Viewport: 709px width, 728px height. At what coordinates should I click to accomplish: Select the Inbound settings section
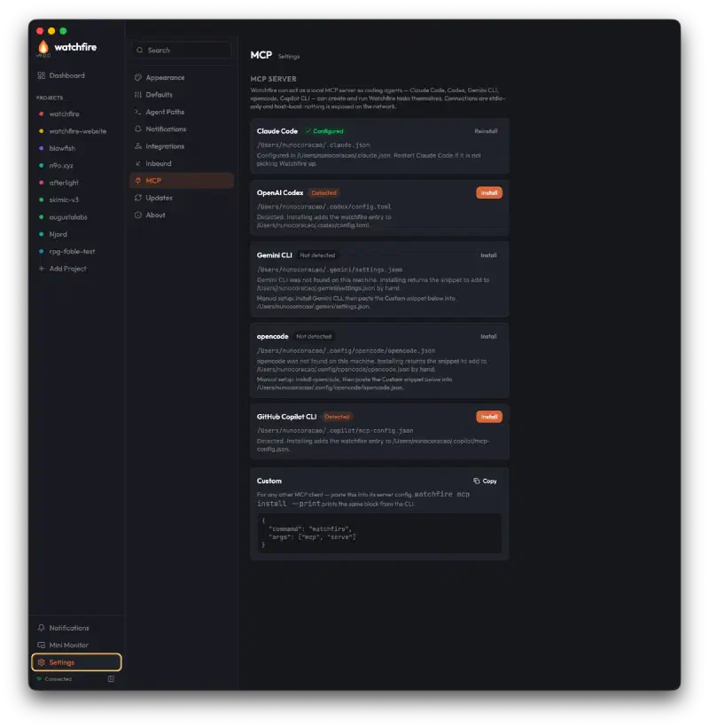pyautogui.click(x=182, y=163)
